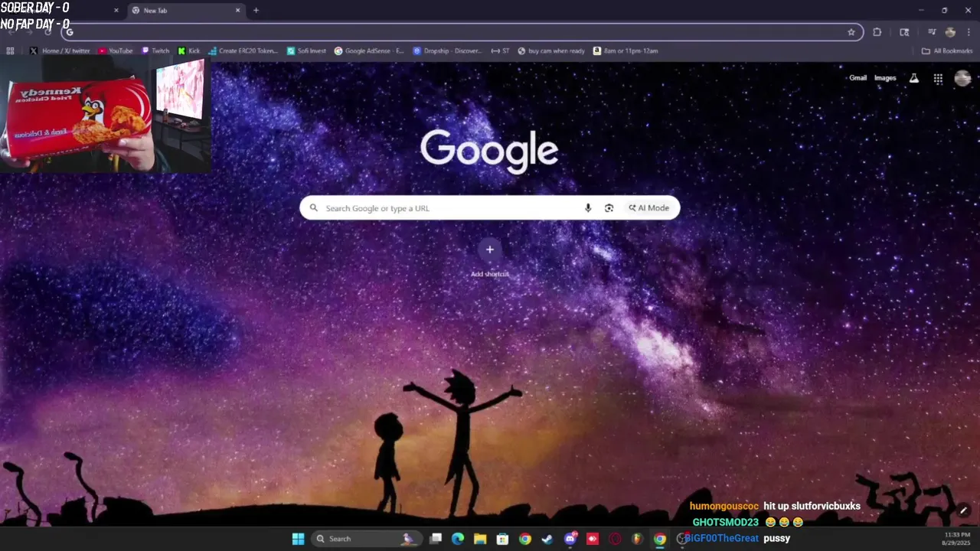Open the ST bookmark
The height and width of the screenshot is (551, 980).
(501, 51)
